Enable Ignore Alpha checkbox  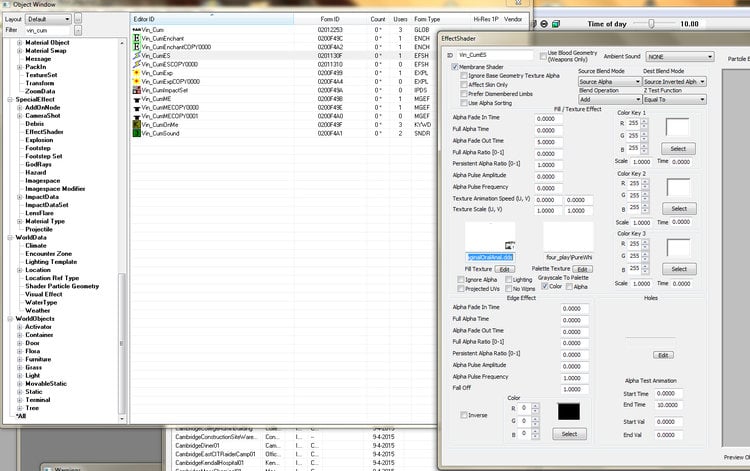click(x=461, y=280)
